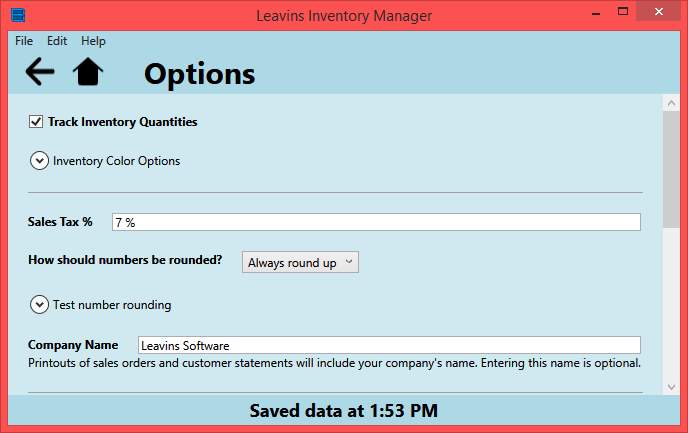
Task: Open the Edit menu
Action: click(57, 41)
